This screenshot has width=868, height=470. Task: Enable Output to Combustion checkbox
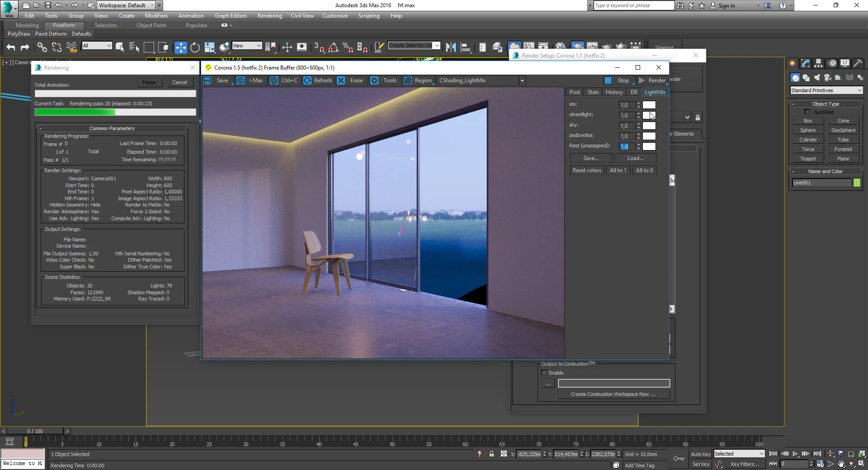pos(544,373)
